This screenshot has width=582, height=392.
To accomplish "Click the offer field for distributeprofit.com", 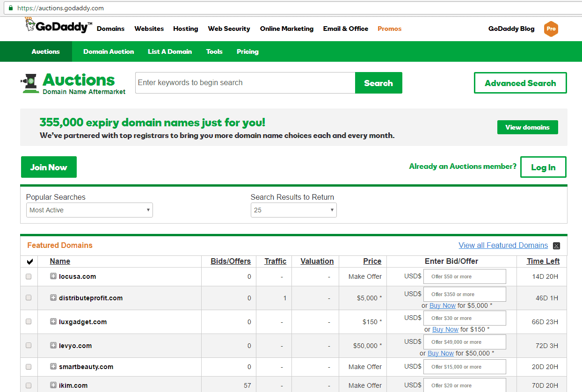I will [465, 294].
